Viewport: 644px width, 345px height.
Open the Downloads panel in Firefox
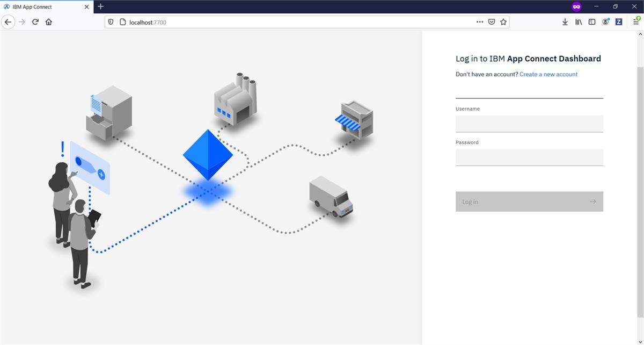(565, 22)
